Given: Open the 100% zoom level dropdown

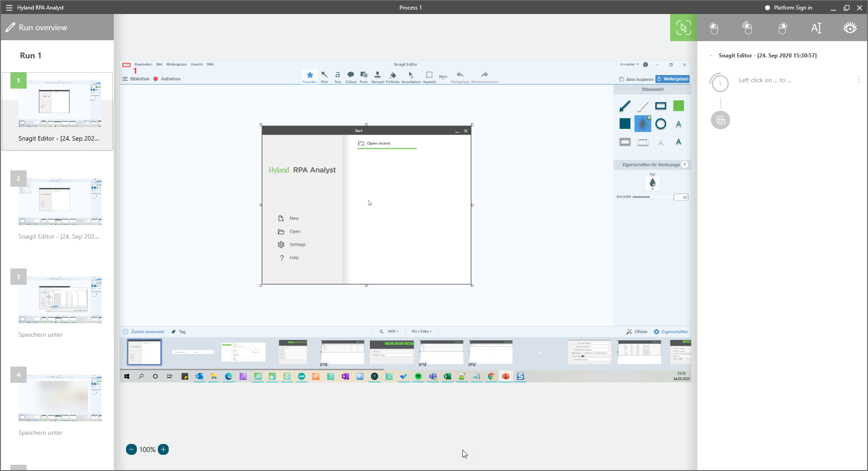Looking at the screenshot, I should coord(391,331).
